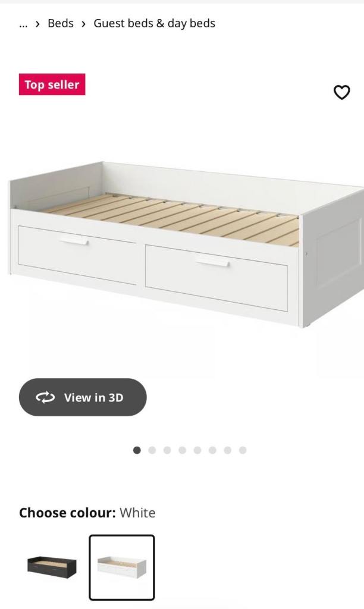Add bed to favourites with heart icon
Viewport: 364px width, 609px height.
click(x=342, y=92)
